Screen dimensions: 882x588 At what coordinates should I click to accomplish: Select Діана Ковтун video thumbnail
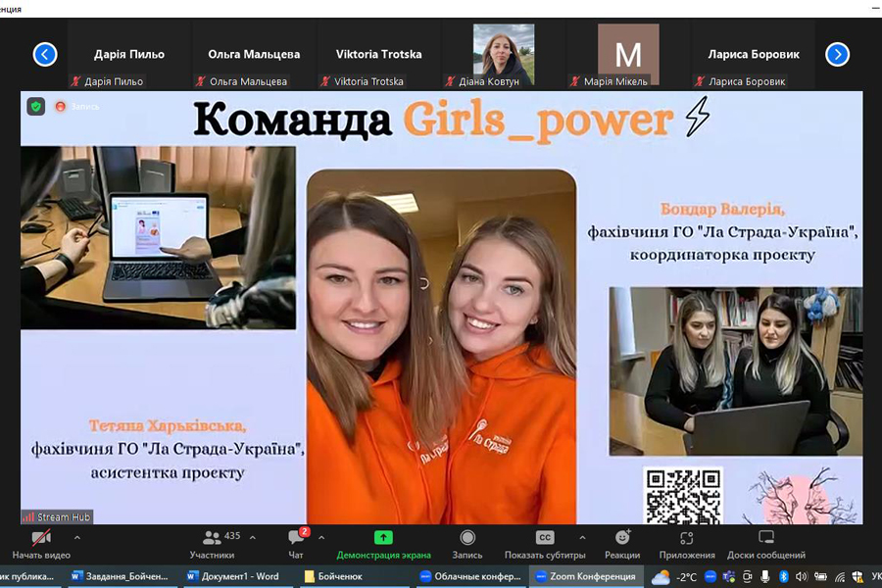(504, 55)
